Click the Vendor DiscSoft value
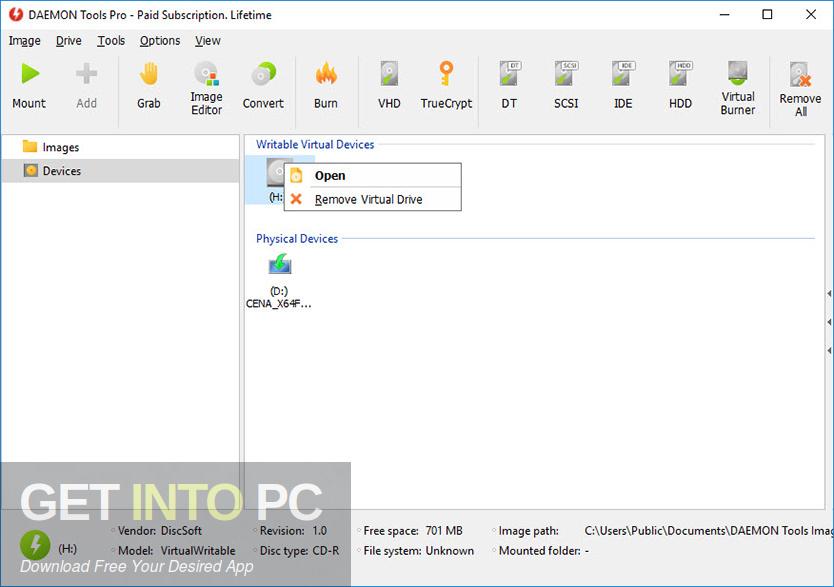Screen dimensions: 834x587 [181, 531]
